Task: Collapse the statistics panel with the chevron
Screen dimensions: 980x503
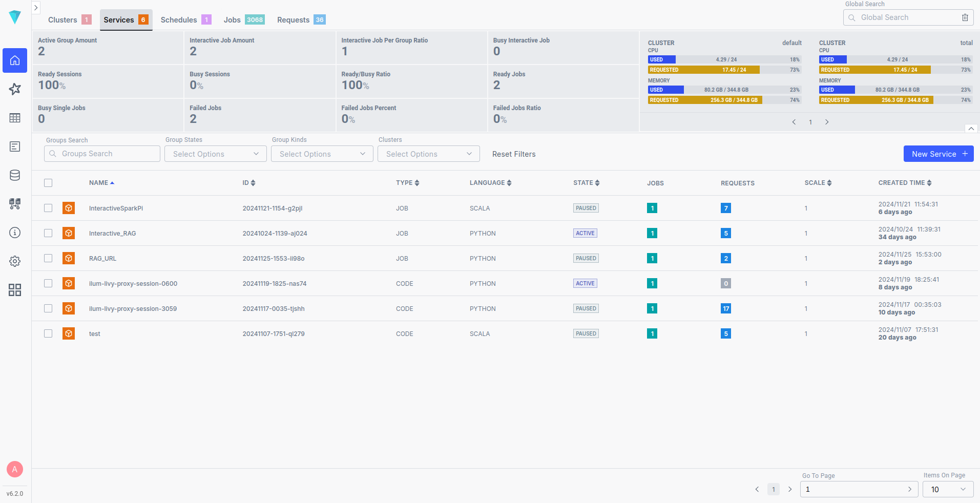Action: (971, 129)
